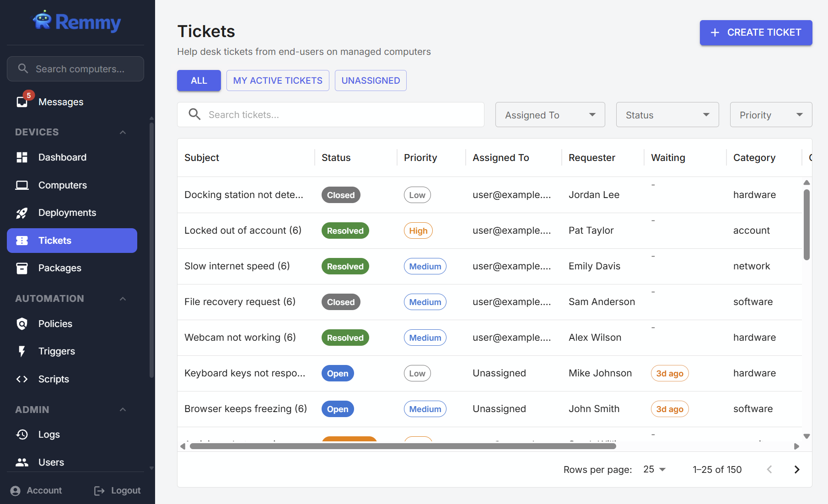Open the Assigned To filter dropdown
Image resolution: width=828 pixels, height=504 pixels.
550,115
